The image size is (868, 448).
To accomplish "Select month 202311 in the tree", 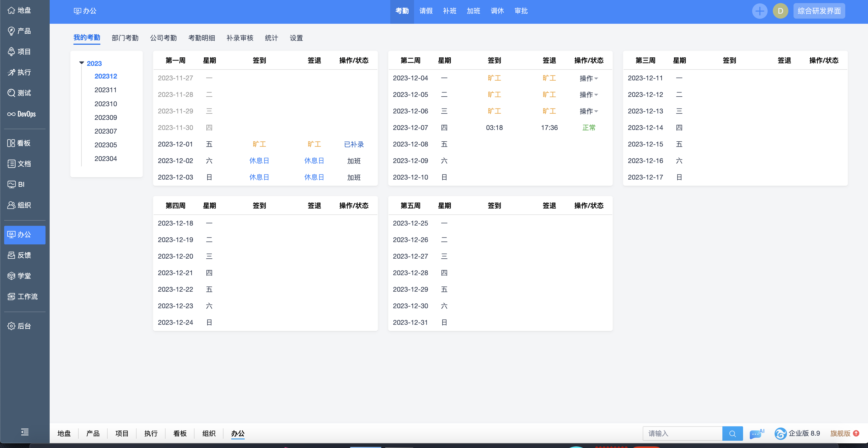I will click(106, 90).
